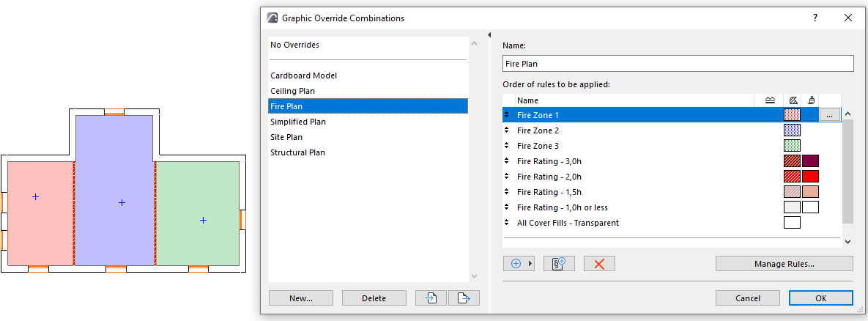The height and width of the screenshot is (321, 868).
Task: Click the Fire Rating 2,0h red surface swatch
Action: point(810,177)
